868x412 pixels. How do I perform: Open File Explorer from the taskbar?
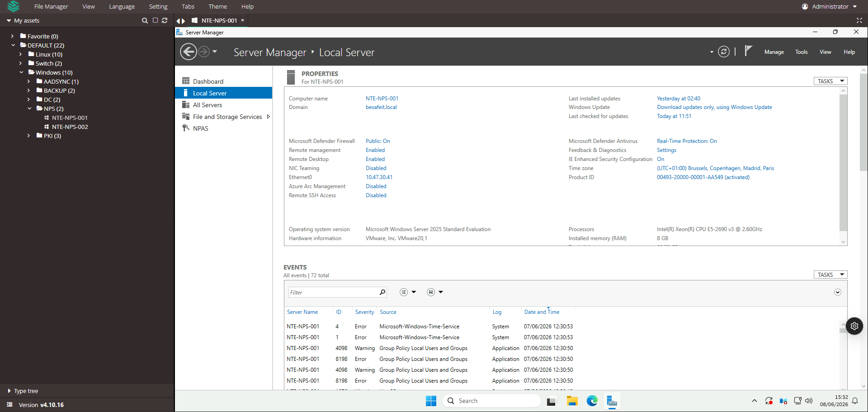572,401
